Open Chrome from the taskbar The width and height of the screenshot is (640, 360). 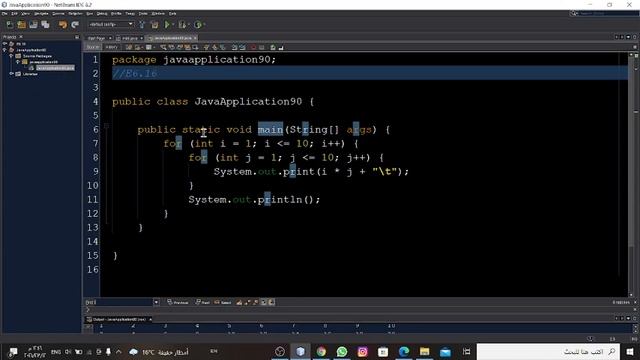tap(321, 351)
